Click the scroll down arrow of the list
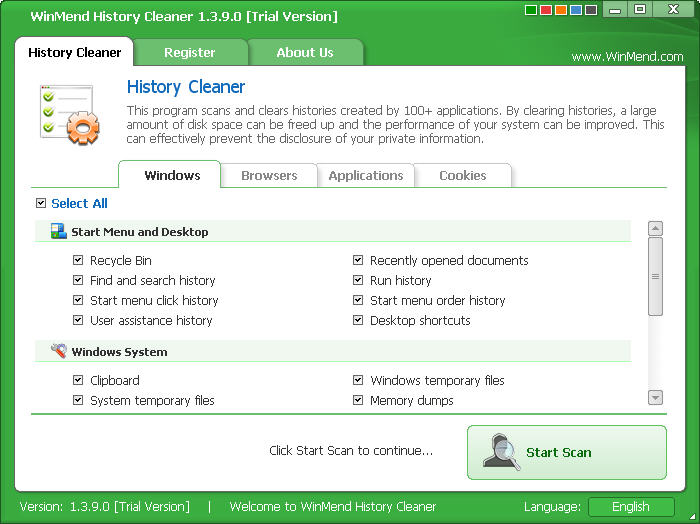 click(655, 397)
